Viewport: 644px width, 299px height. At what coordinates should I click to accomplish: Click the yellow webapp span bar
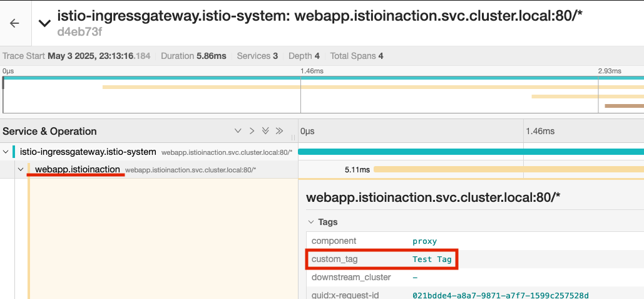point(509,169)
